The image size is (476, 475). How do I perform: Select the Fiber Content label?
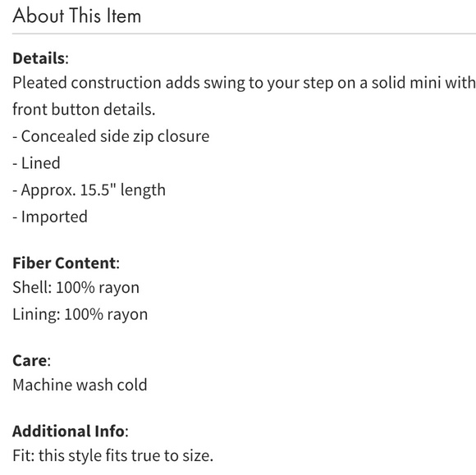click(x=64, y=263)
